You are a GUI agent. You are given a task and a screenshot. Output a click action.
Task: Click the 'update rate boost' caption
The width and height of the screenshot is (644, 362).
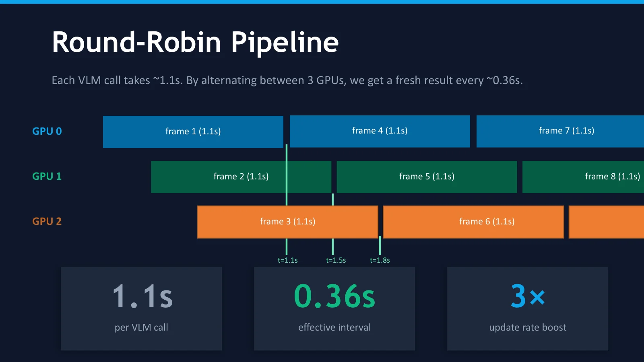528,327
